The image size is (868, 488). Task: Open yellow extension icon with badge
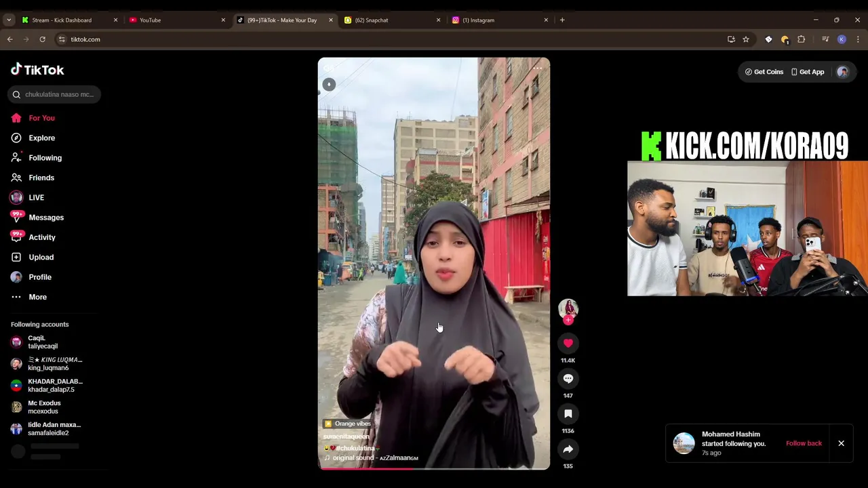(x=785, y=39)
